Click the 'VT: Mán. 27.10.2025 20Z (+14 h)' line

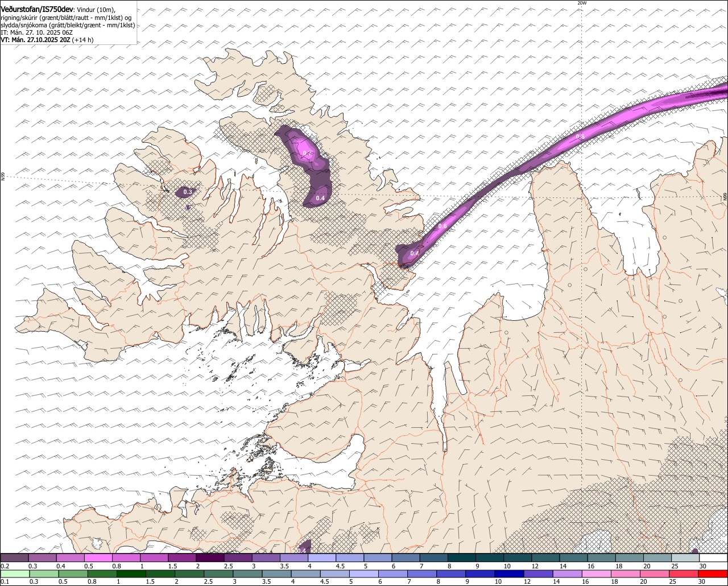[x=47, y=40]
